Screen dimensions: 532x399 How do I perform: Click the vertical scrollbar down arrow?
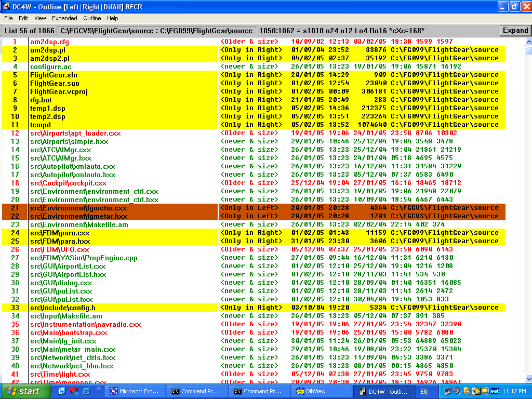pos(528,379)
